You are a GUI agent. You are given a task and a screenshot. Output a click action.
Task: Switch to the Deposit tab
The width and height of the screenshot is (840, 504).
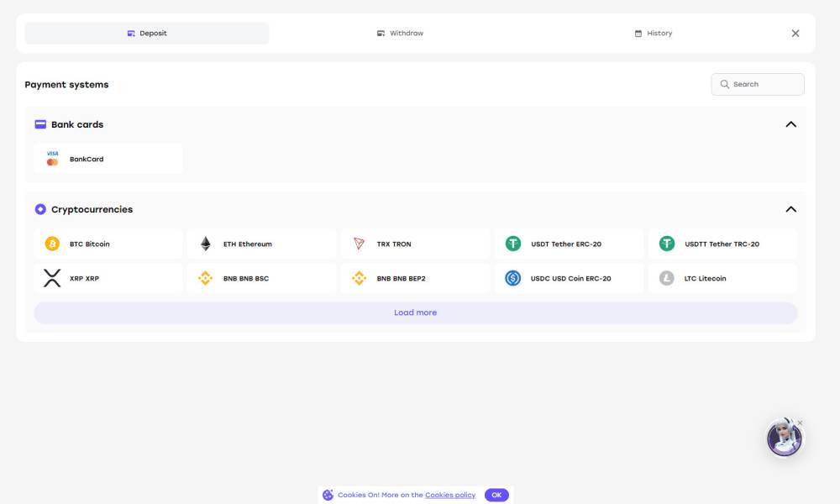pos(147,34)
